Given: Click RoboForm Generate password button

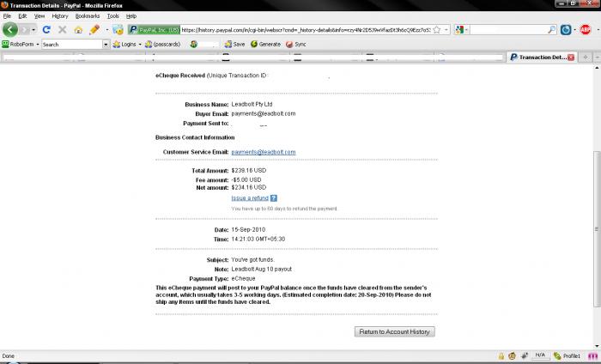Looking at the screenshot, I should [265, 45].
